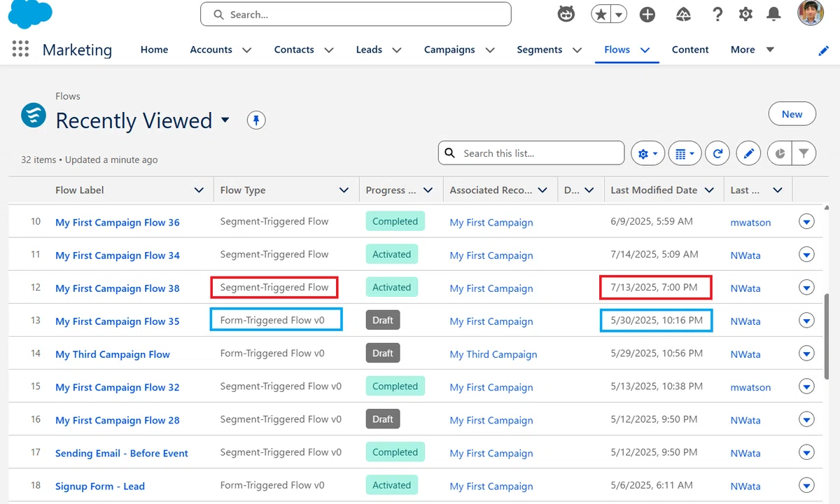Screen dimensions: 840x504
Task: Open the Flow Label column menu chevron
Action: coord(199,190)
